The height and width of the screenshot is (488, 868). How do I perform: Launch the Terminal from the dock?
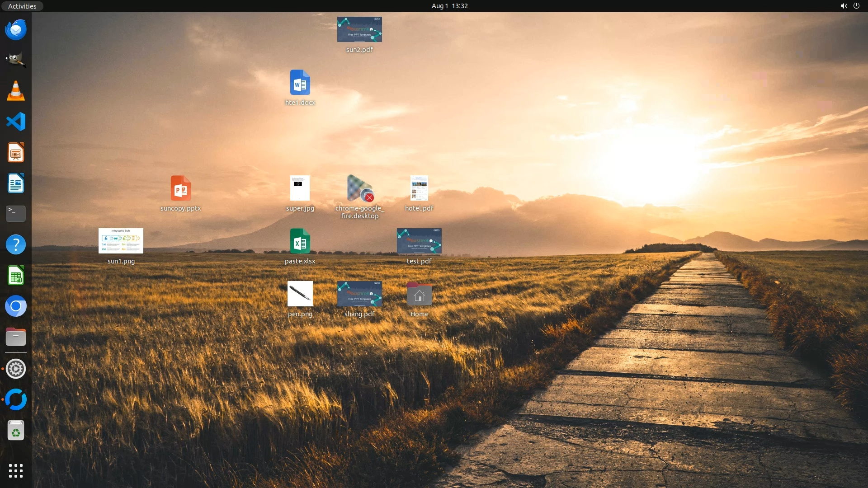click(x=16, y=214)
